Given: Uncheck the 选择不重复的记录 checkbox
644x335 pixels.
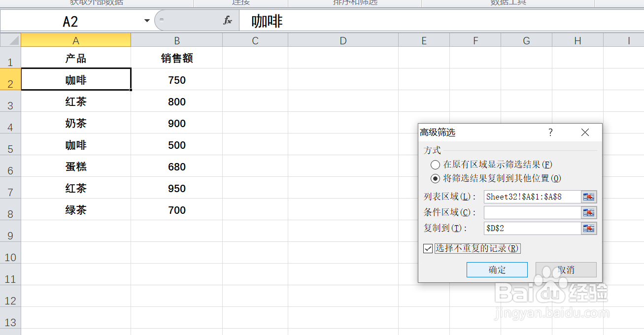Looking at the screenshot, I should 428,248.
